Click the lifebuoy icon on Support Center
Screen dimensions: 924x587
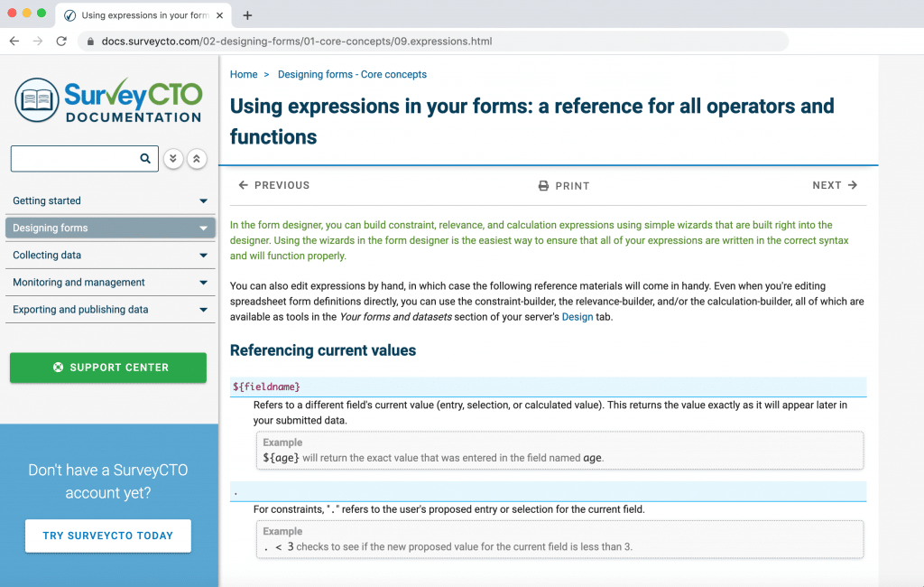(58, 367)
